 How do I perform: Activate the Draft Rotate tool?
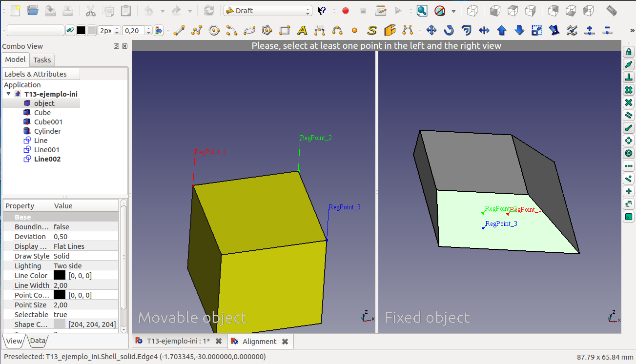pyautogui.click(x=449, y=31)
